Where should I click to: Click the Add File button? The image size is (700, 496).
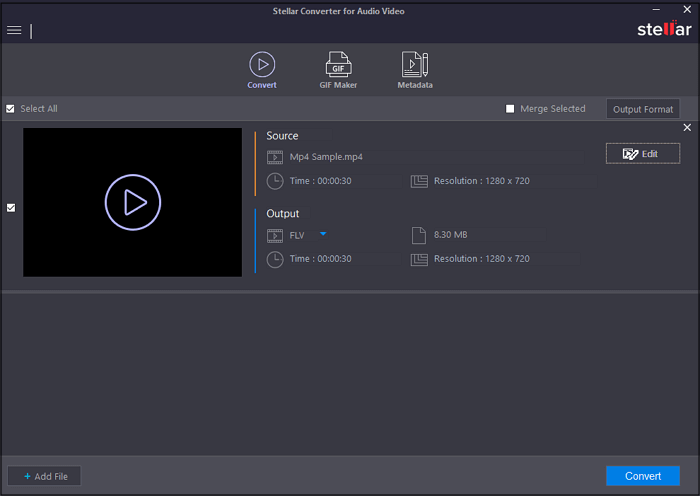[44, 476]
